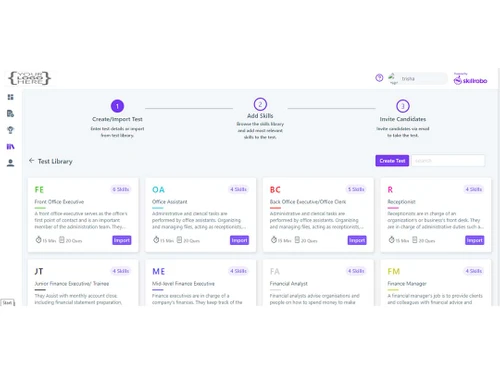Viewport: 500px width, 375px height.
Task: Click the Receptionist title
Action: (401, 202)
